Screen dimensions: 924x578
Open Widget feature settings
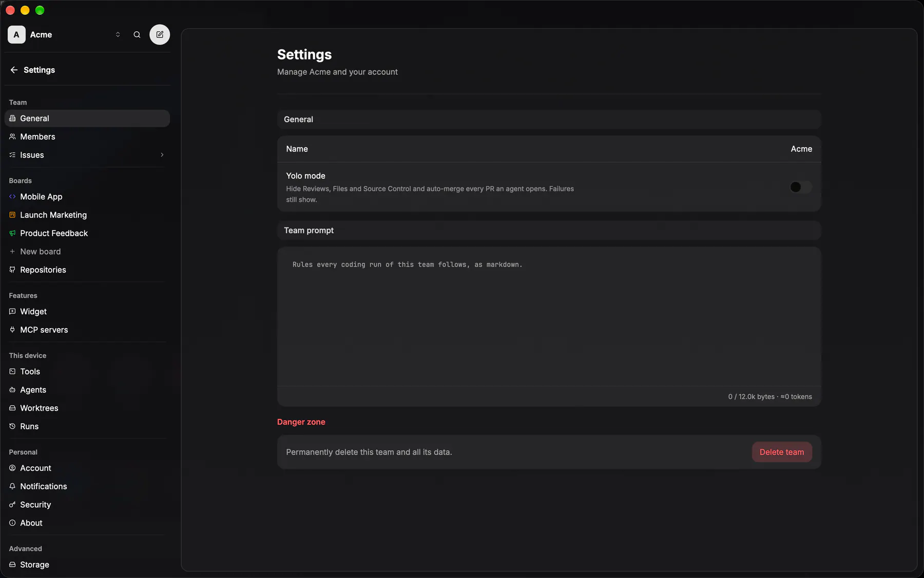click(x=87, y=312)
